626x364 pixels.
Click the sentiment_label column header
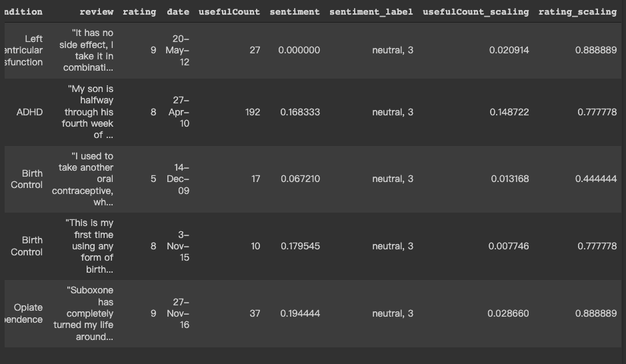coord(371,12)
